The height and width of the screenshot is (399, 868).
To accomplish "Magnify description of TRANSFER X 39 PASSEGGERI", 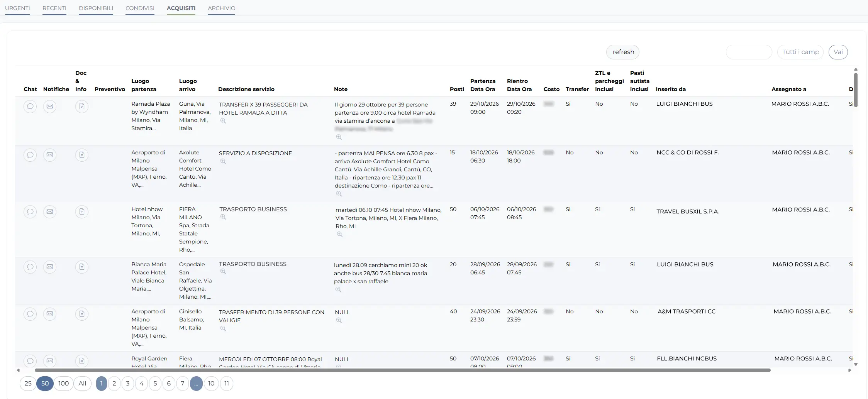I will (223, 121).
